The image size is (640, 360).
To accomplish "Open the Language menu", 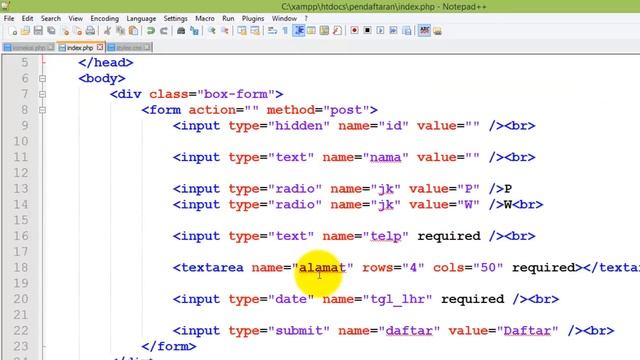I will [x=141, y=18].
